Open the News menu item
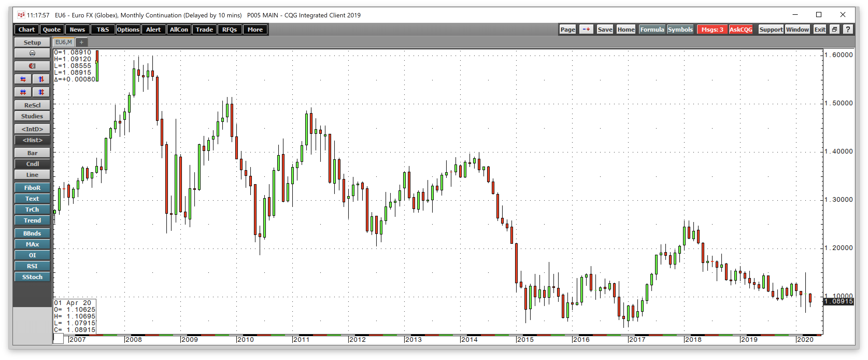 pyautogui.click(x=77, y=29)
